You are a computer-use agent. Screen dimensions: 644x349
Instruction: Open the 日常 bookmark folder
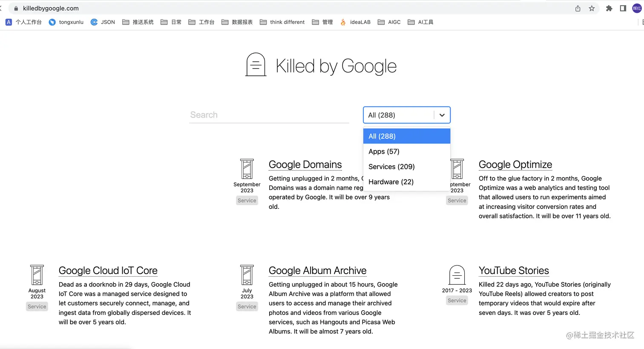171,22
